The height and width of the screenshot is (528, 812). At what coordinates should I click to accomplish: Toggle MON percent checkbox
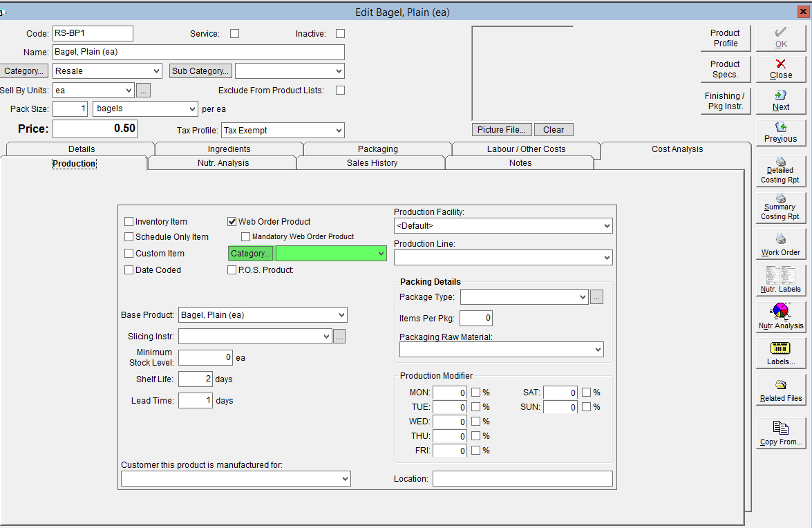[476, 393]
